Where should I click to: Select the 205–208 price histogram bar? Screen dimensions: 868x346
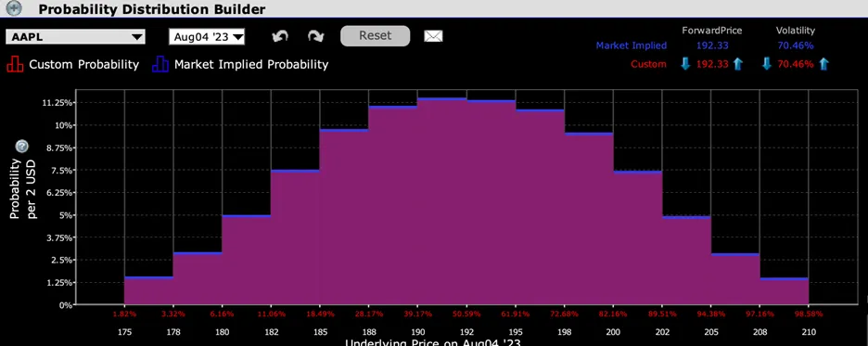[735, 279]
